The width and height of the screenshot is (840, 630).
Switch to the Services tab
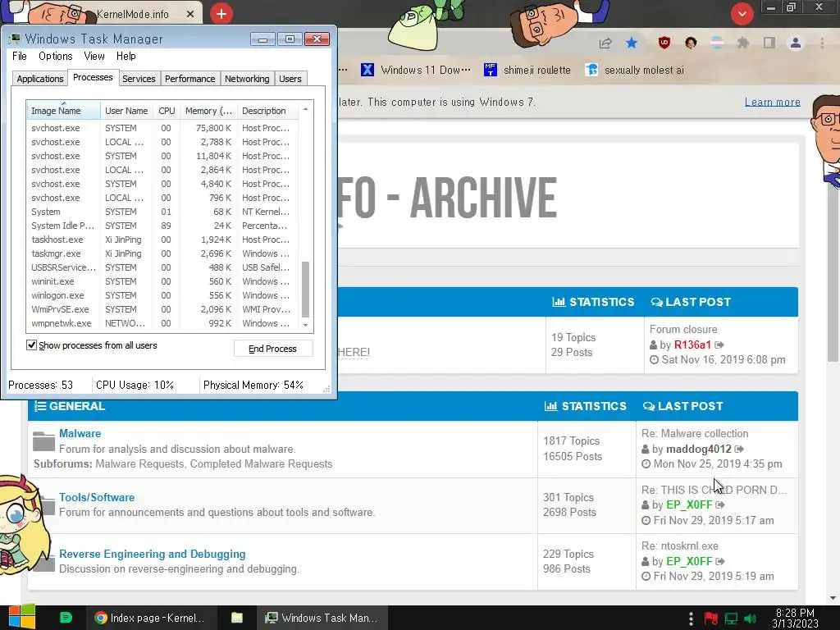[139, 79]
